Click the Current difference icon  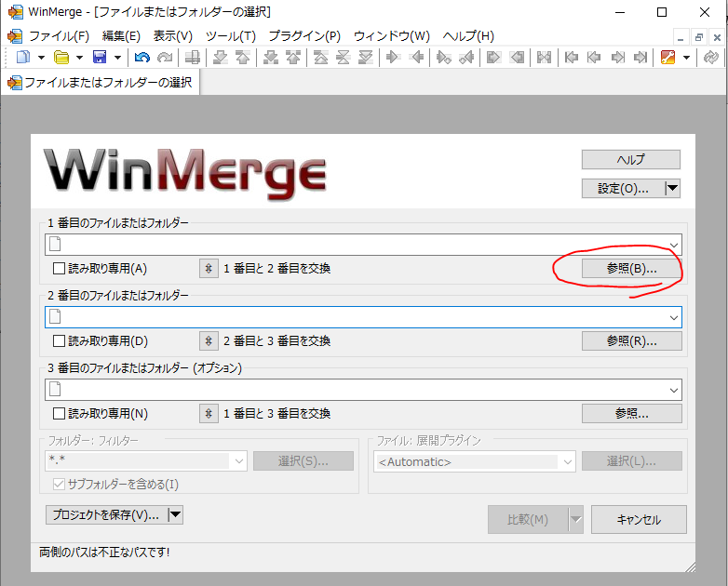(344, 58)
